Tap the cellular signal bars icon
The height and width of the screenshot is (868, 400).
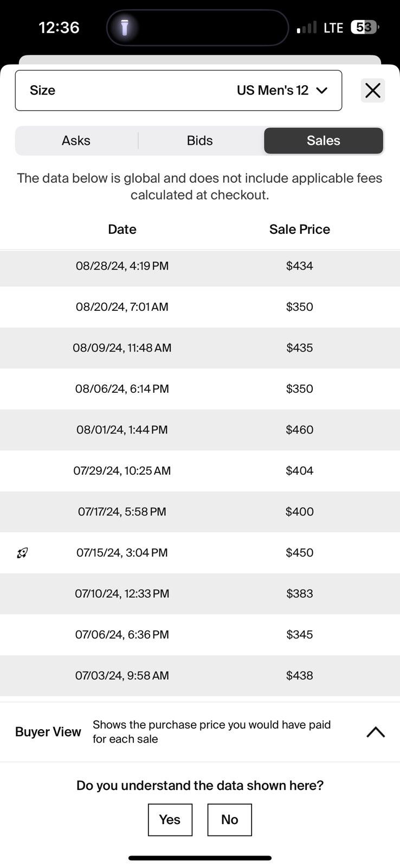pyautogui.click(x=306, y=27)
